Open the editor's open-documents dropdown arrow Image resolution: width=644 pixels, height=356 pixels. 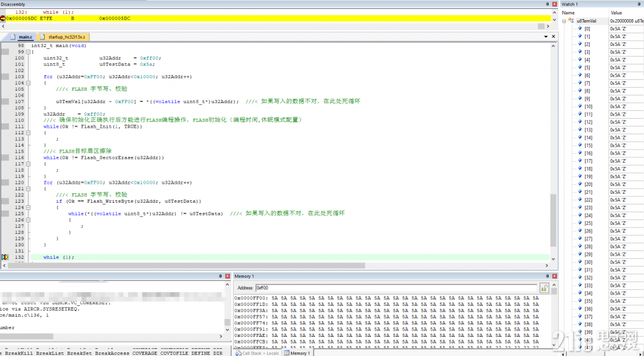[x=546, y=36]
